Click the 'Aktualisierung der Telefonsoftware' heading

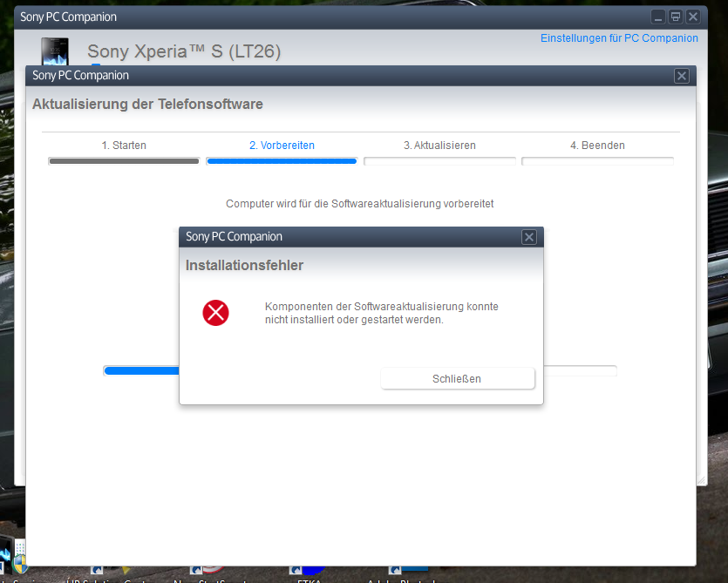pos(147,104)
